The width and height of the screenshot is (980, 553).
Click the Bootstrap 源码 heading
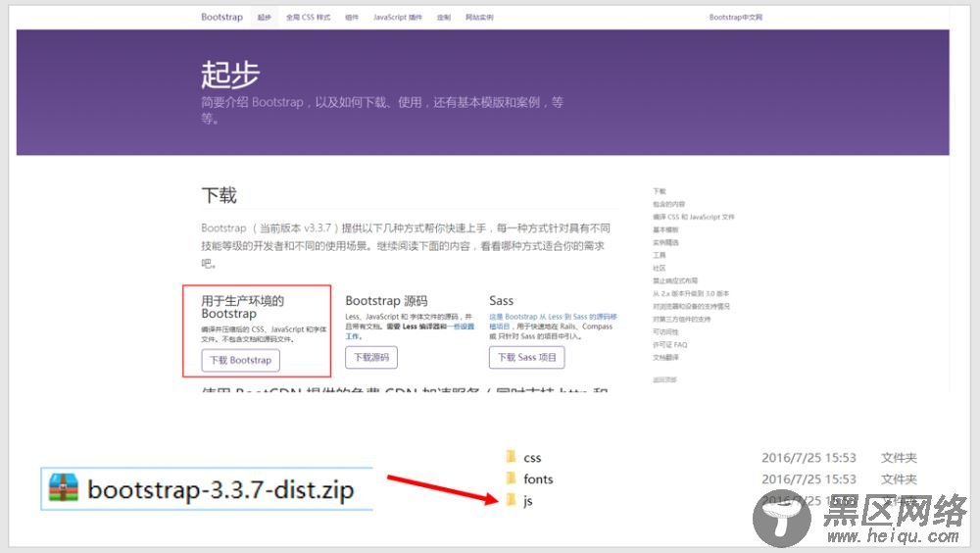tap(386, 301)
